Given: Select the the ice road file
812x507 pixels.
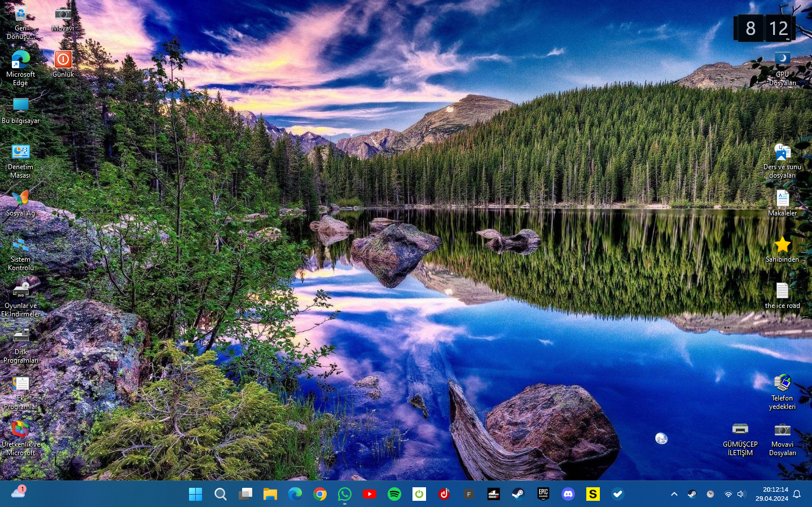Looking at the screenshot, I should [782, 296].
